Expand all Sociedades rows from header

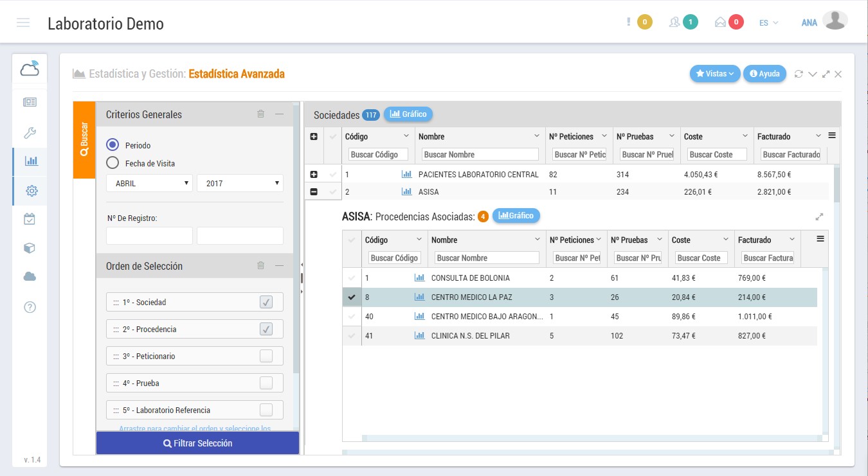(x=314, y=136)
